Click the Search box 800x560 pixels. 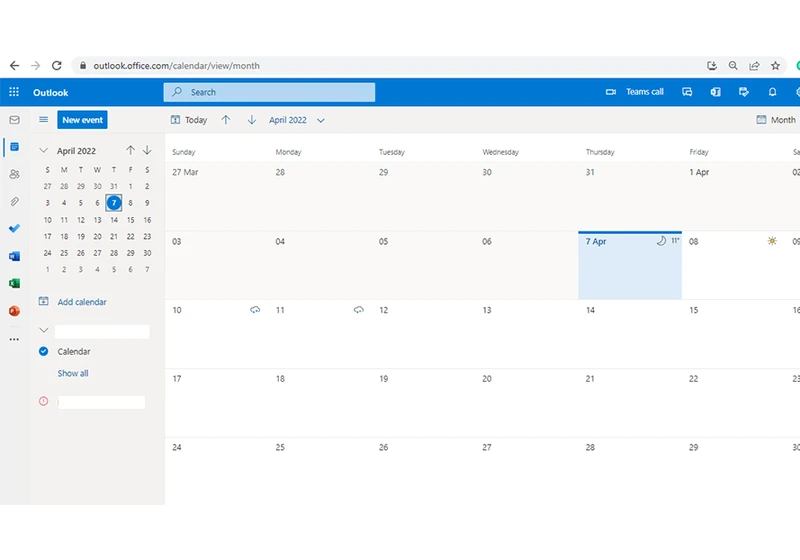[x=269, y=92]
